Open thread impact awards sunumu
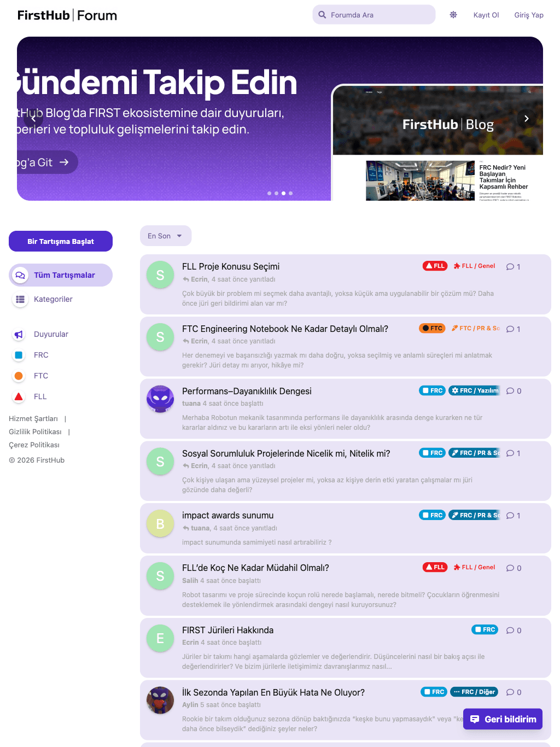The image size is (560, 747). tap(227, 515)
